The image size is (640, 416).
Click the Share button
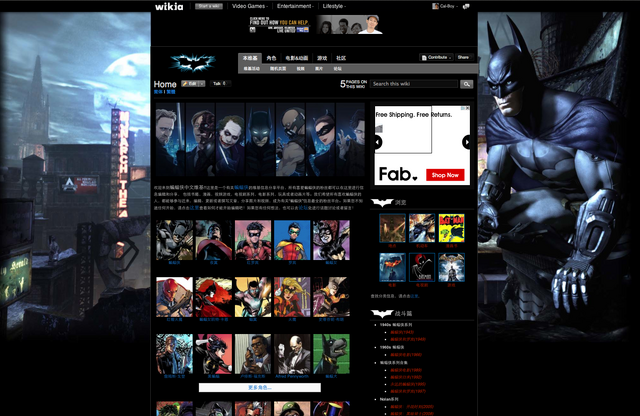(x=463, y=58)
